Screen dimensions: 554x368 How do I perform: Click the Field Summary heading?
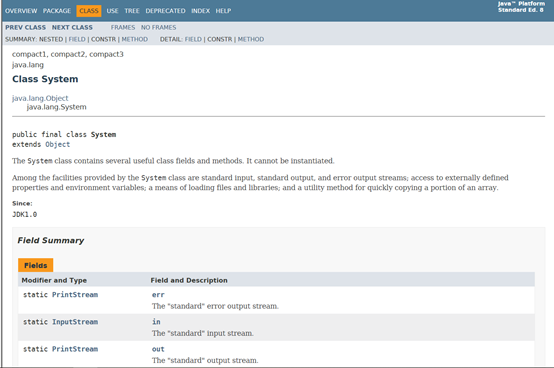(51, 241)
